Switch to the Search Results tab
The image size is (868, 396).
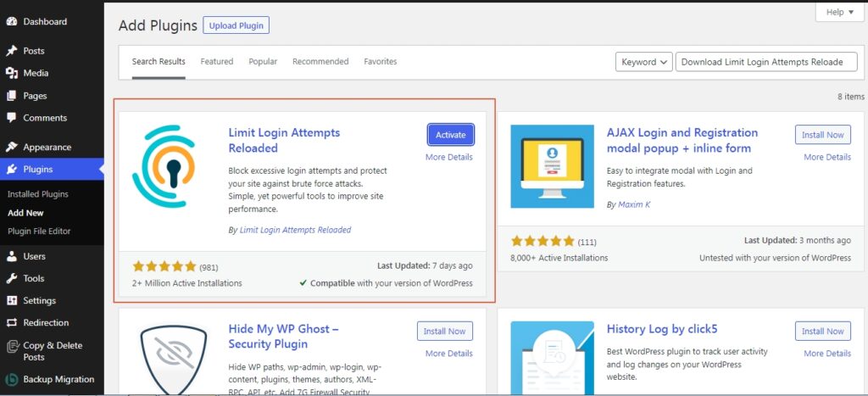point(159,61)
